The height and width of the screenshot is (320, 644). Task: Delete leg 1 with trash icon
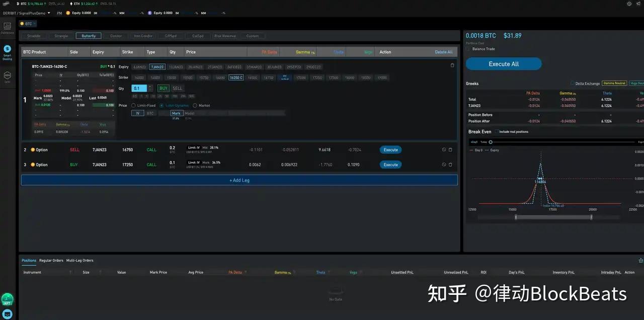click(452, 65)
